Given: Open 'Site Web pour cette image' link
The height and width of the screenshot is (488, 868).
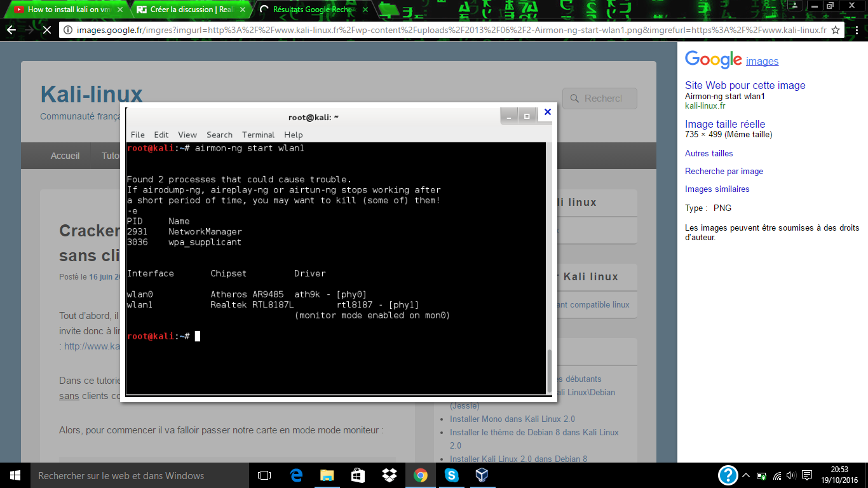Looking at the screenshot, I should [x=745, y=86].
